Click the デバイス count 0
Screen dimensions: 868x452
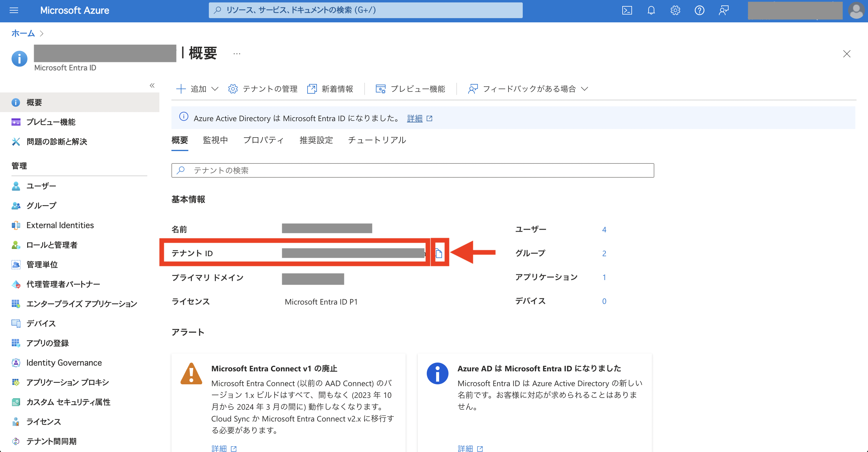pyautogui.click(x=604, y=301)
